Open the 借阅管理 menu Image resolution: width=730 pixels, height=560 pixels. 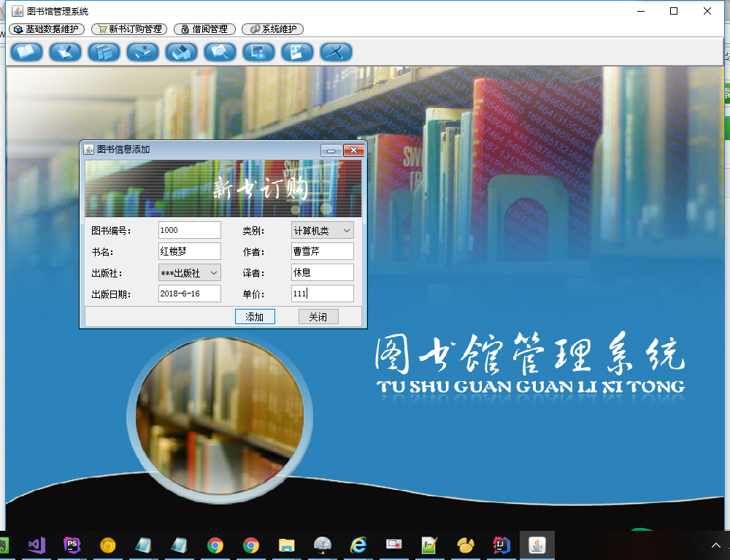click(204, 29)
